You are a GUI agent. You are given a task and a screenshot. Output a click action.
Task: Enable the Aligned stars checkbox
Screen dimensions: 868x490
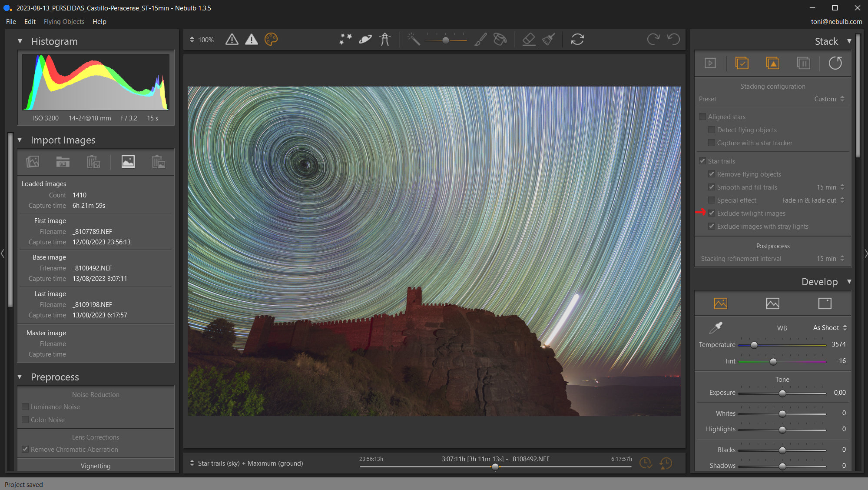pos(702,117)
